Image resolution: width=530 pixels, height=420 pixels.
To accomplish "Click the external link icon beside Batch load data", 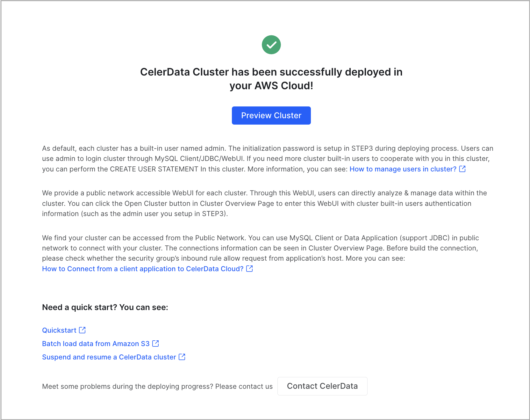I will (156, 344).
